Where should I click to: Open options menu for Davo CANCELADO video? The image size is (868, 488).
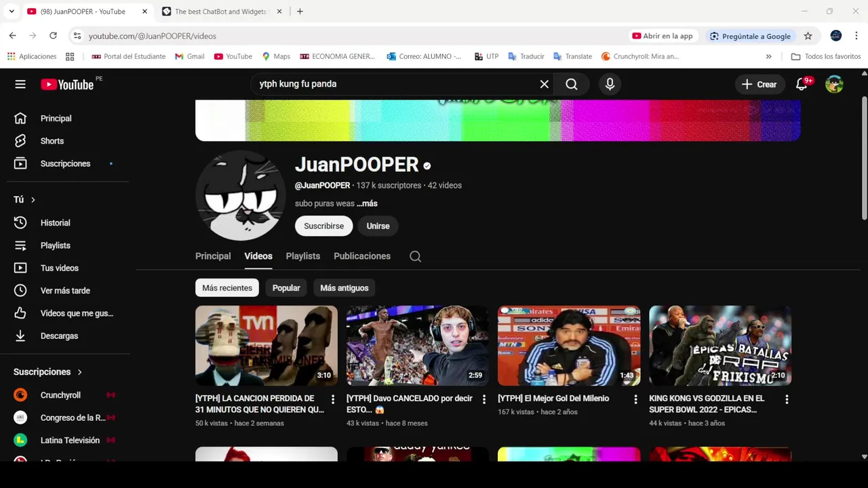(x=484, y=400)
